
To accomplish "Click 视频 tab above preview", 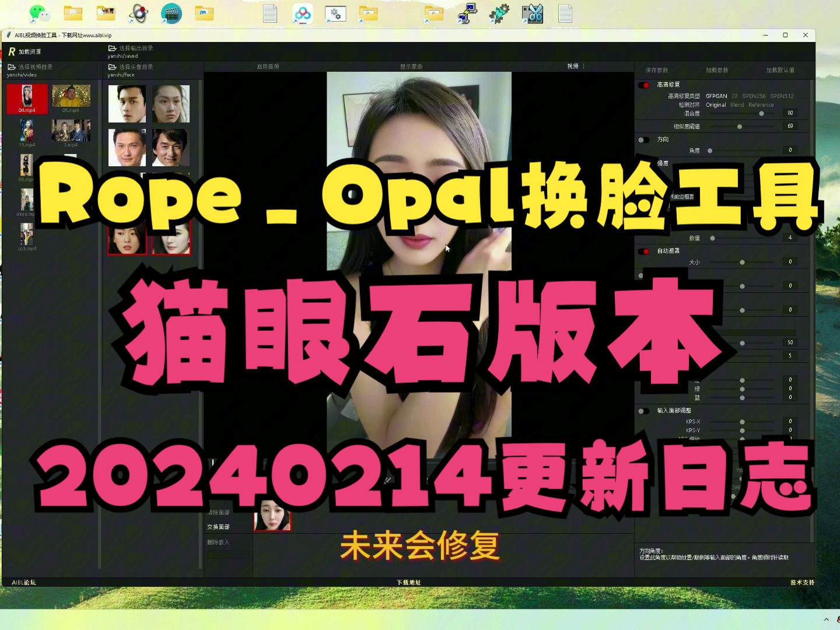I will [573, 66].
